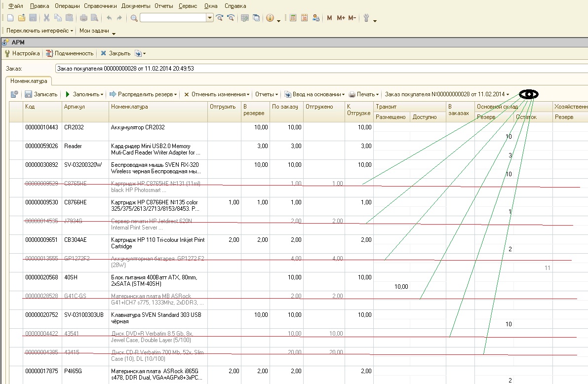Viewport: 588px width, 384px height.
Task: Click the search magnifier icon
Action: pyautogui.click(x=134, y=18)
